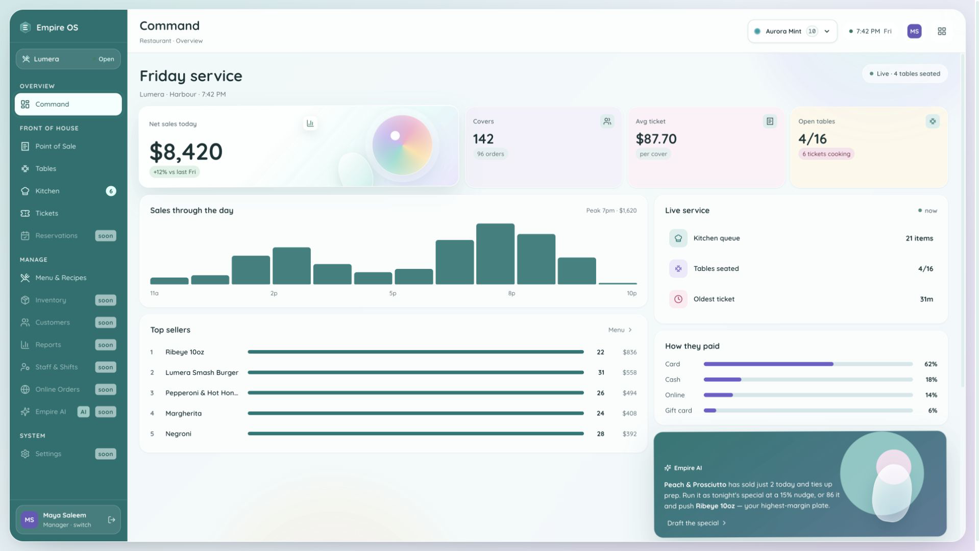Click the 6 tickets cooking badge
Viewport: 980px width, 551px height.
[826, 154]
